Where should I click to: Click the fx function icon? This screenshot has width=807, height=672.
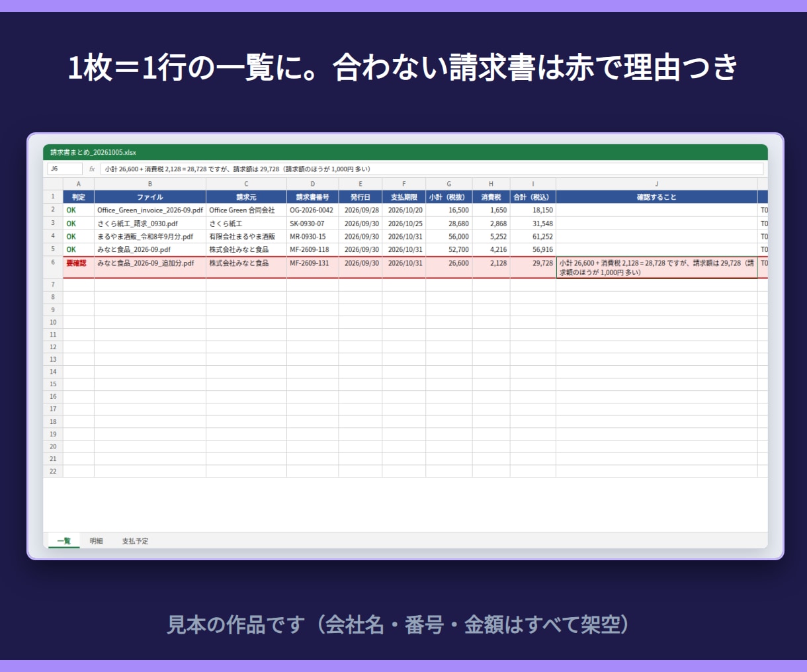pos(92,169)
